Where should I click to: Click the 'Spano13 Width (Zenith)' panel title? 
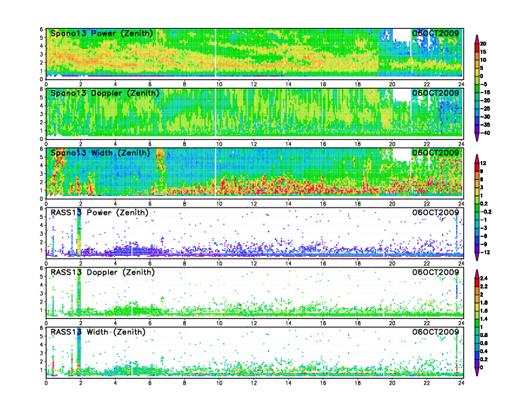[x=100, y=153]
